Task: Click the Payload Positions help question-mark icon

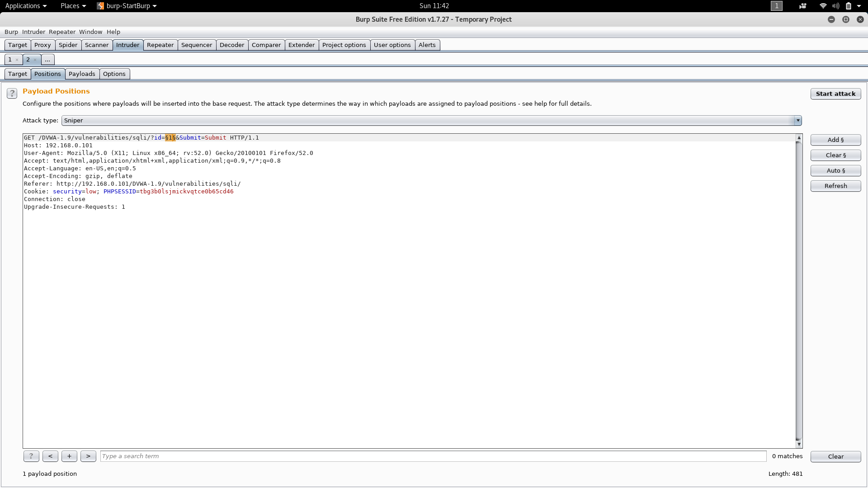Action: click(x=12, y=94)
